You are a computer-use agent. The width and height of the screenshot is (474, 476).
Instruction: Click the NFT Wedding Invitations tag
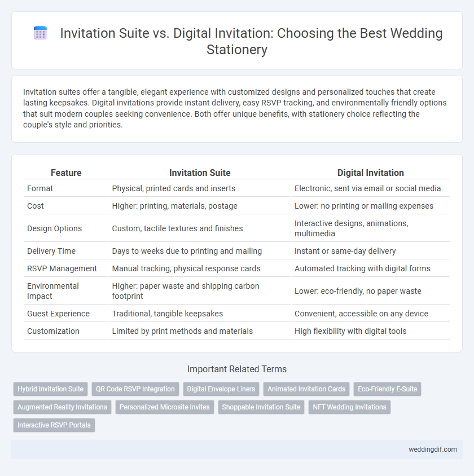point(349,407)
